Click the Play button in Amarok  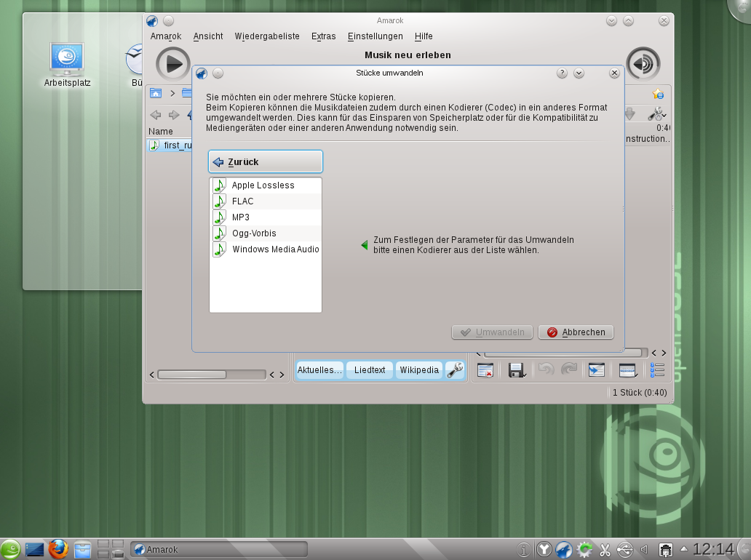(172, 63)
